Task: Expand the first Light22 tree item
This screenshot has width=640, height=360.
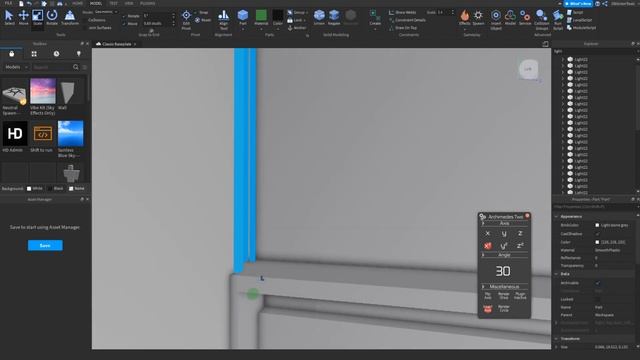Action: 563,59
